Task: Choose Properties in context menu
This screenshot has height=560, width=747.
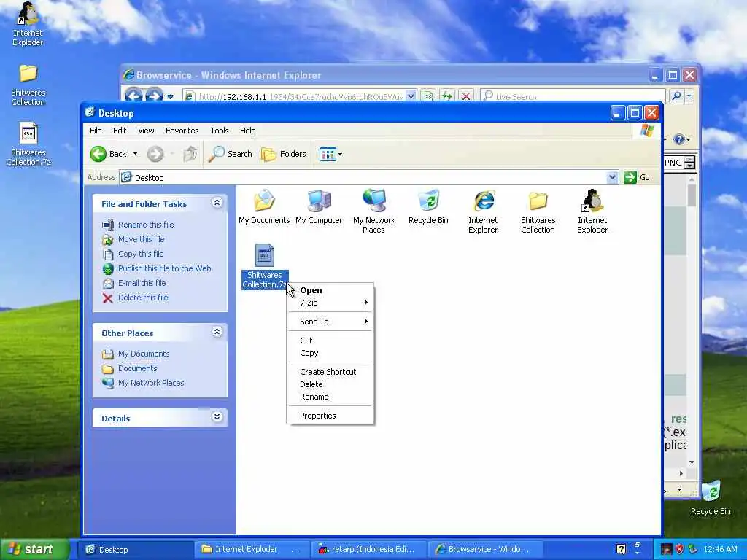Action: click(330, 416)
